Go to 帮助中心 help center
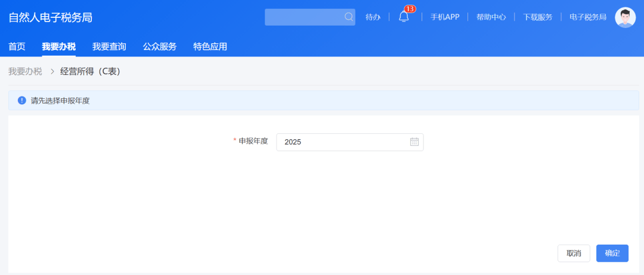Viewport: 644px width, 275px height. [x=491, y=17]
